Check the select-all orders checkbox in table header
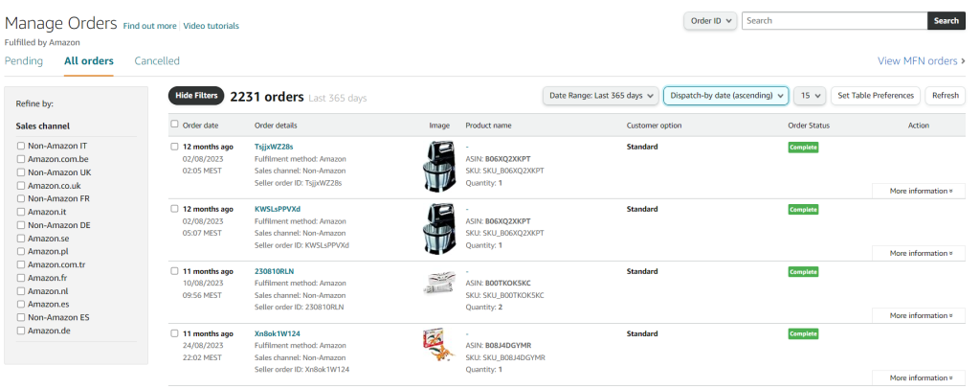This screenshot has height=389, width=980. [174, 125]
